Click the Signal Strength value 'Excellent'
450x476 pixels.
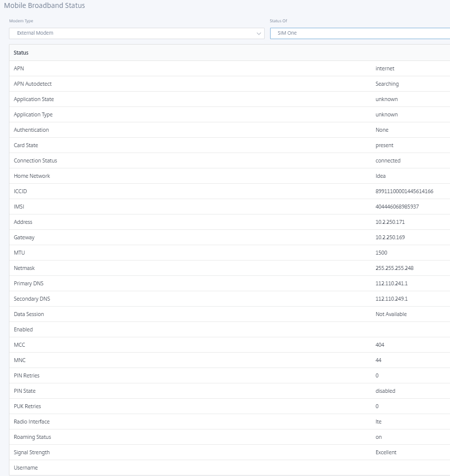[386, 452]
